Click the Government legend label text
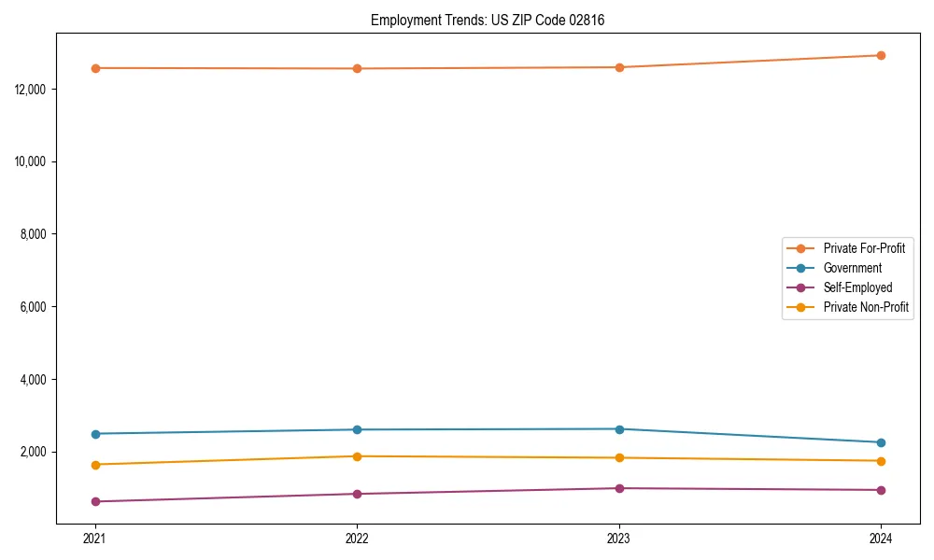934x560 pixels. click(x=852, y=268)
